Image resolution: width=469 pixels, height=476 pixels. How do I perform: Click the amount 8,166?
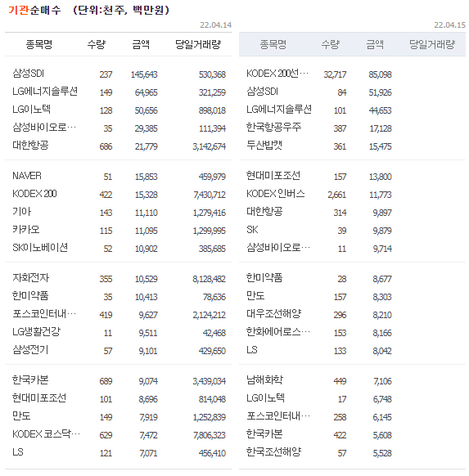click(x=382, y=333)
